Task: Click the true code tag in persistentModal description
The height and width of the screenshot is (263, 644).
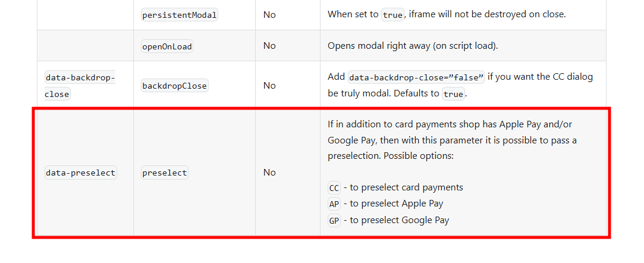Action: 392,15
